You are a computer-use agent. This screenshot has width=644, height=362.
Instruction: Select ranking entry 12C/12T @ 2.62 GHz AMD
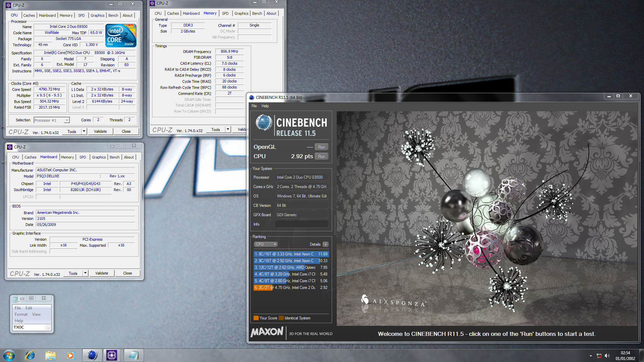(x=291, y=267)
